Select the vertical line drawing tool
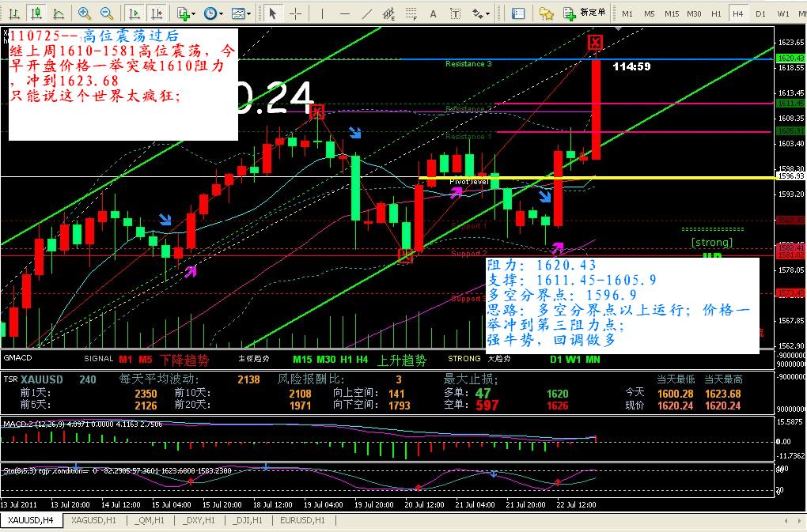The height and width of the screenshot is (532, 807). coord(322,13)
